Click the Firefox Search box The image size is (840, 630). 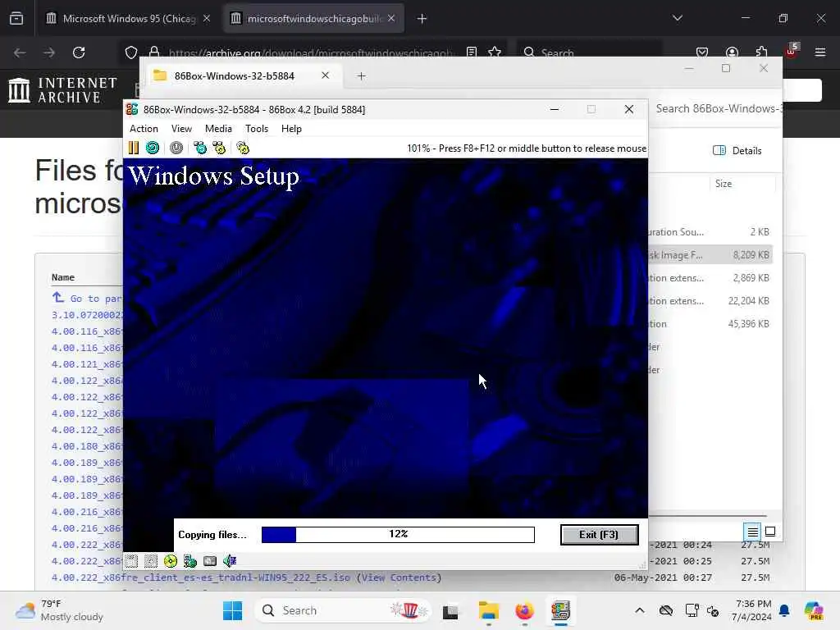(x=589, y=52)
